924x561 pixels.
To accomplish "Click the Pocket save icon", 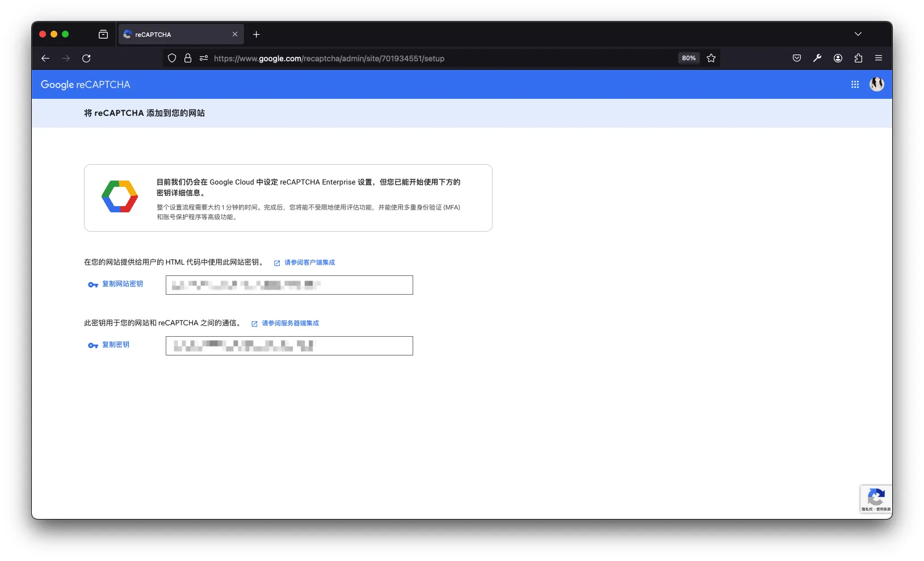I will (x=796, y=58).
